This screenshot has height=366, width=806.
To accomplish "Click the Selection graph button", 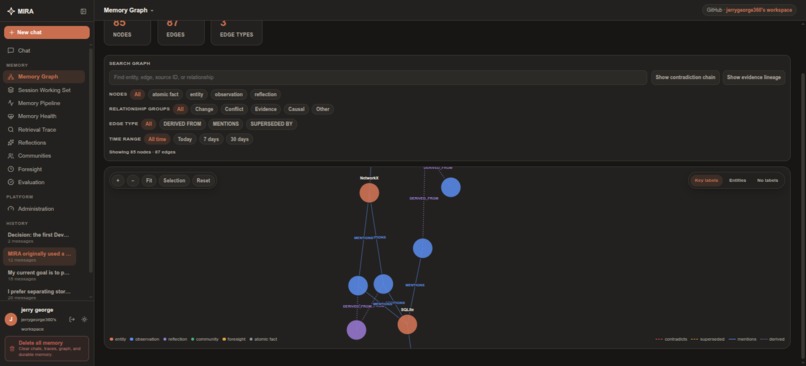I will (x=174, y=180).
